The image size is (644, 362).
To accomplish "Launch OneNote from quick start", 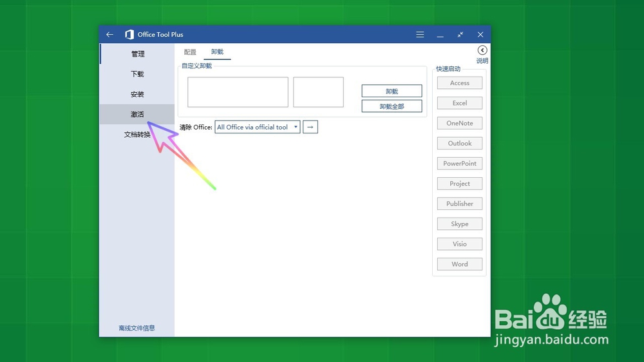I will coord(460,123).
